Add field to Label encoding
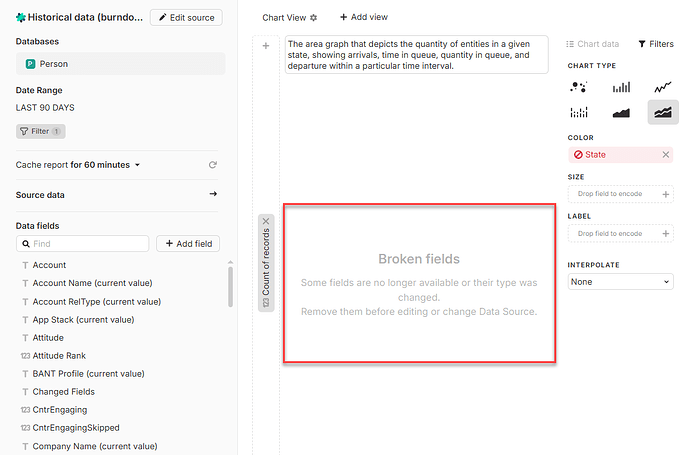 point(666,234)
